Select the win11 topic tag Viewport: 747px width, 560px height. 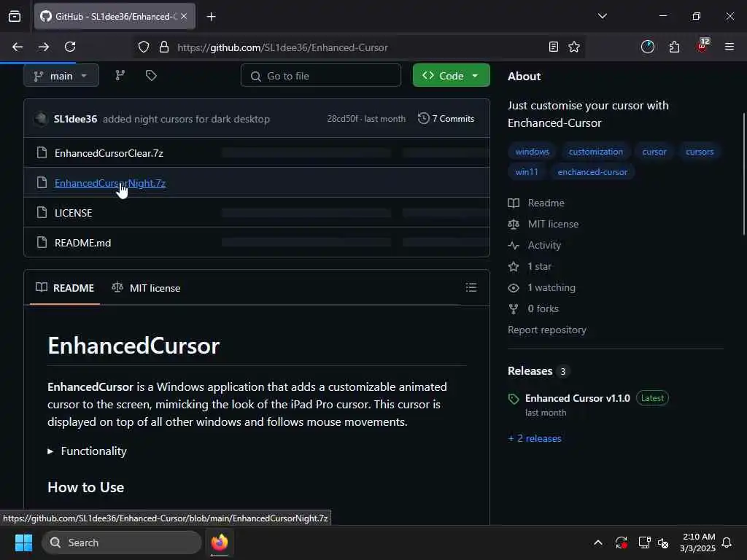point(527,172)
